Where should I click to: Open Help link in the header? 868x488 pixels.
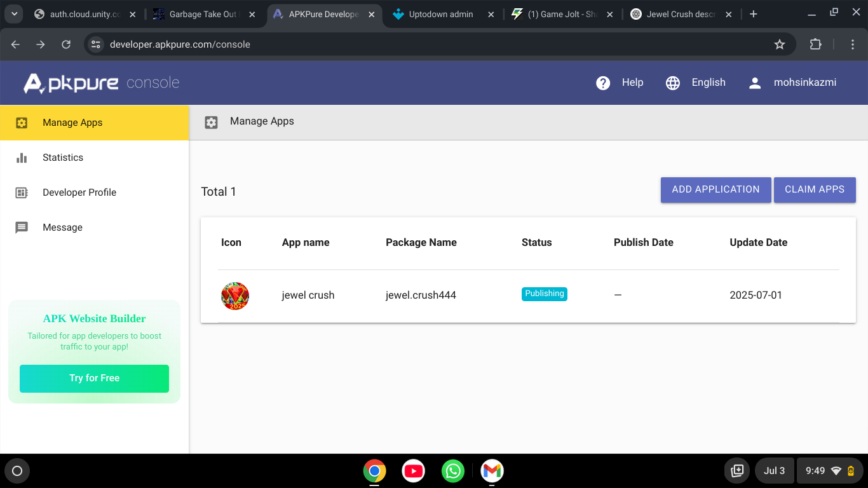click(632, 83)
